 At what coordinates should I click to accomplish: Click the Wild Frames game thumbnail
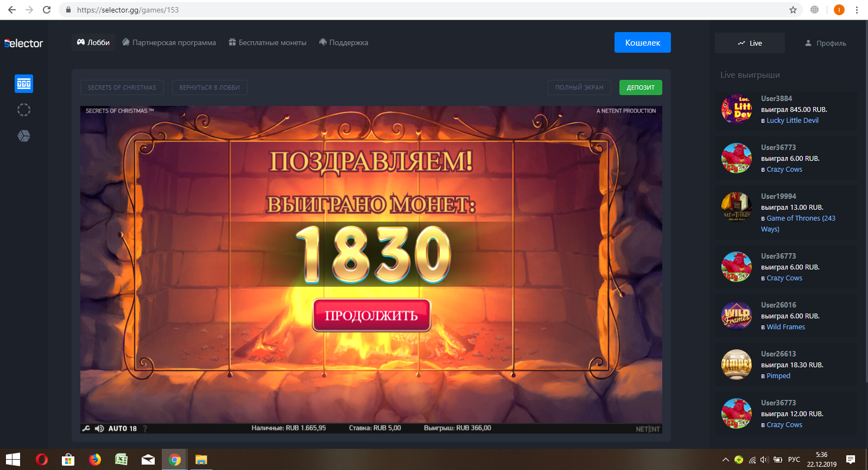point(737,316)
